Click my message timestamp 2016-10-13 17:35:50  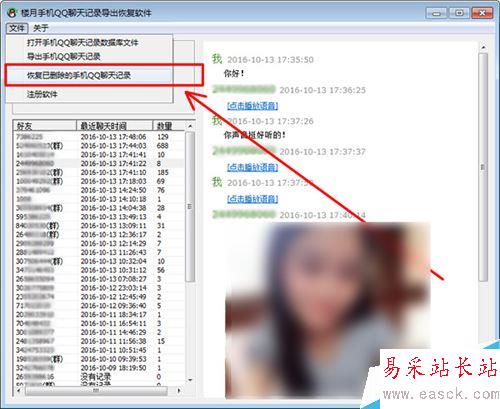click(270, 60)
